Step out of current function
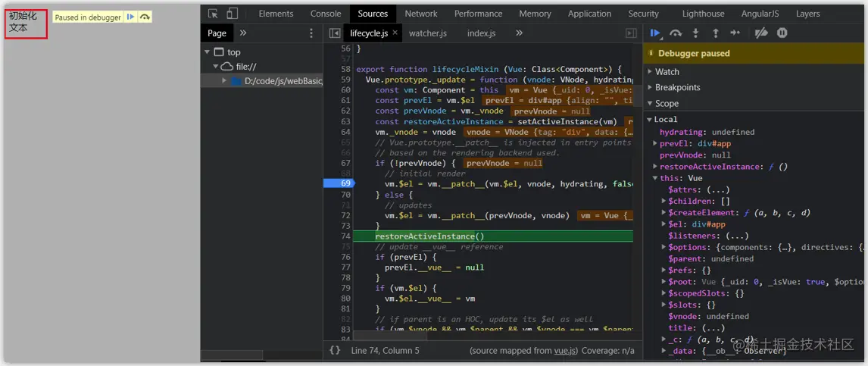 [715, 33]
